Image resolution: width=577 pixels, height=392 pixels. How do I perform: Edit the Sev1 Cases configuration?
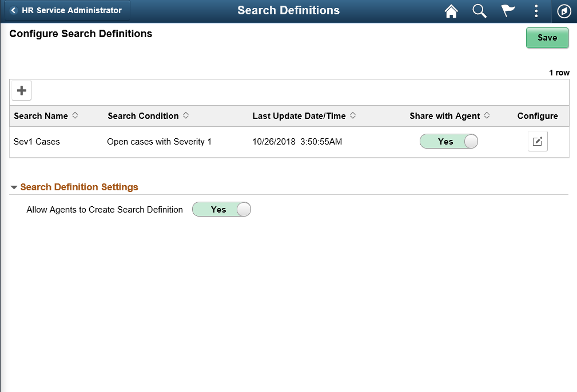click(538, 142)
